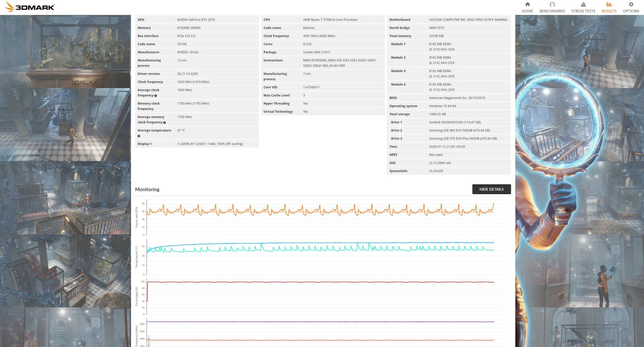The height and width of the screenshot is (347, 644).
Task: Click the purple frequency graph line
Action: pos(320,322)
